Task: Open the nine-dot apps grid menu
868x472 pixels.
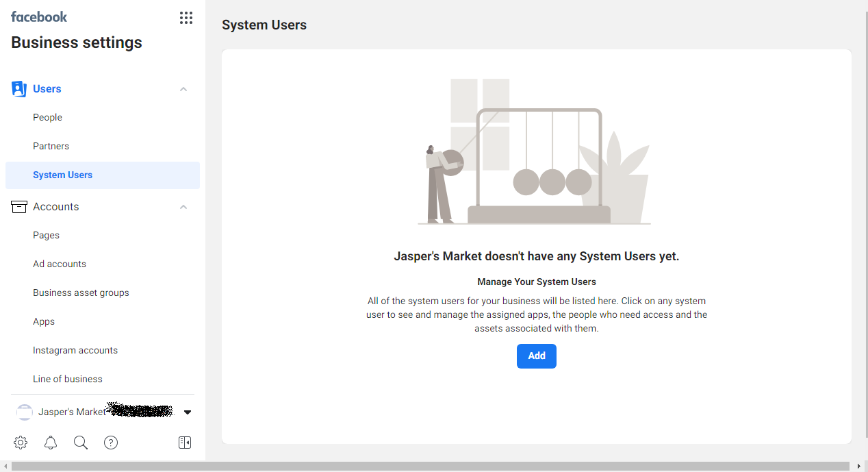Action: click(186, 18)
